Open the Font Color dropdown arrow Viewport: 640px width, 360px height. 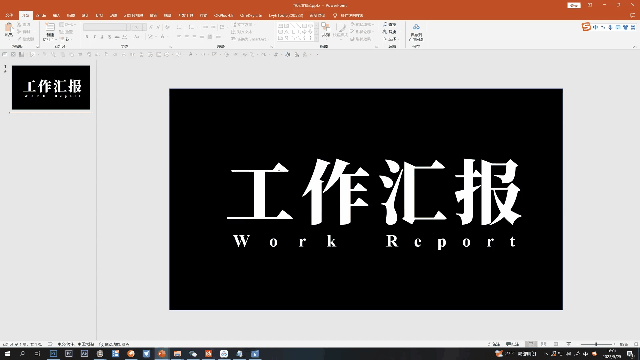[168, 37]
